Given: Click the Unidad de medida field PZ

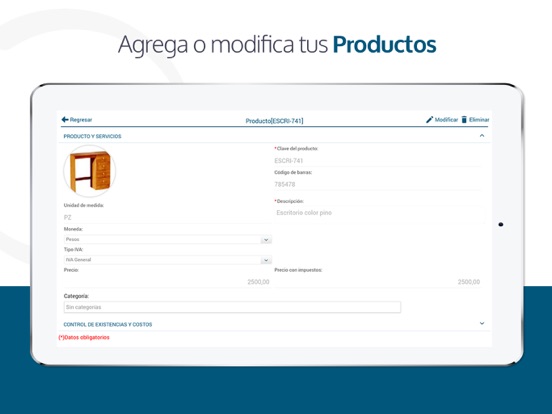Looking at the screenshot, I should 167,218.
